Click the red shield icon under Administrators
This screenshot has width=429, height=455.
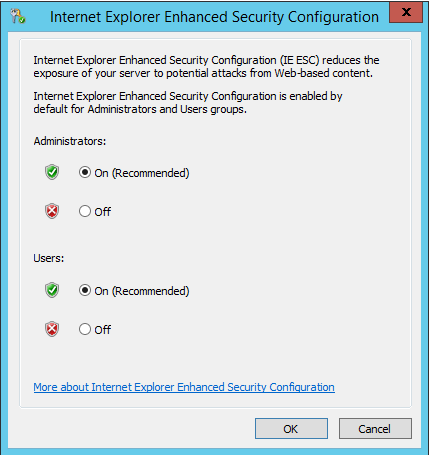tap(52, 211)
